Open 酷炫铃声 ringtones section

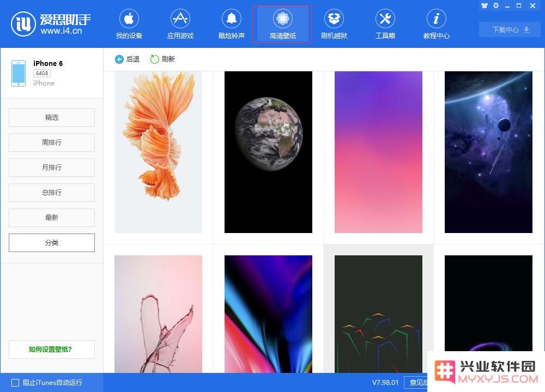[x=232, y=24]
